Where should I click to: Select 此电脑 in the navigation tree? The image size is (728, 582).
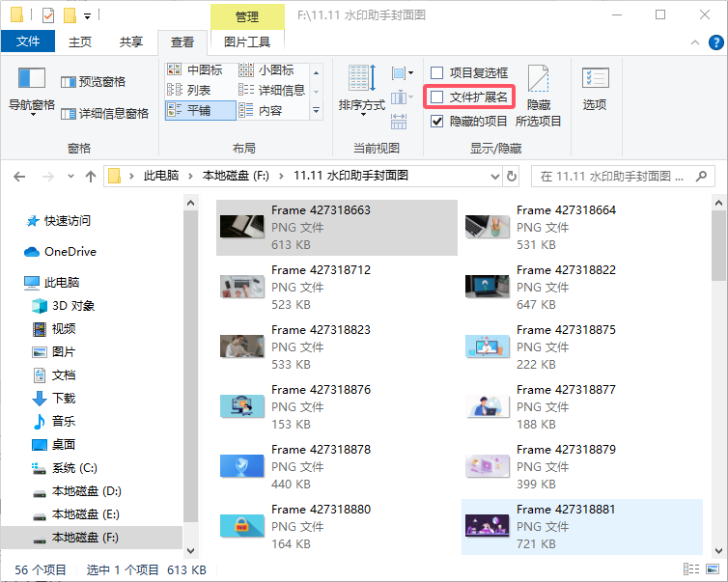click(x=52, y=282)
